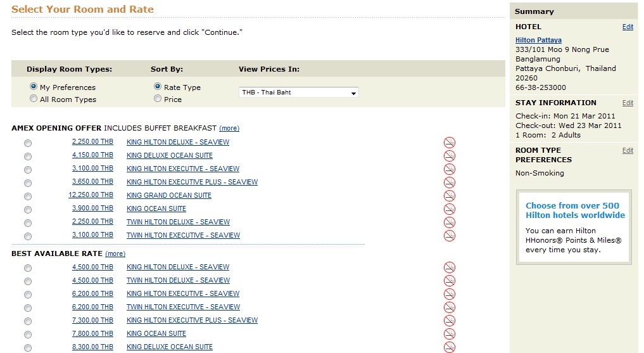Click the 3,650.00 THB price link
The image size is (644, 353).
(x=92, y=182)
